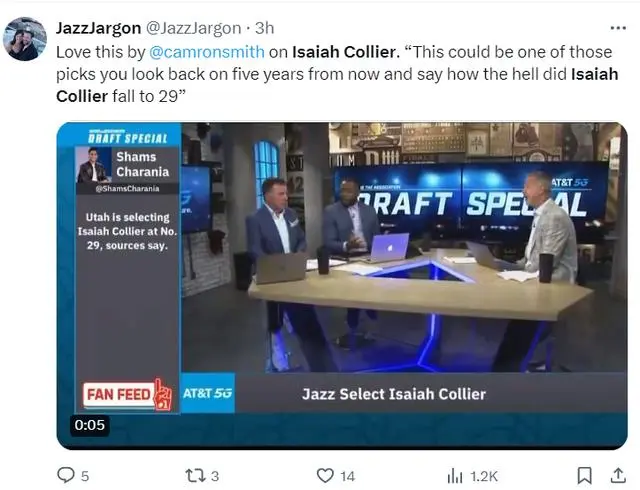Bookmark this tweet
Screen dimensions: 640x490
coord(584,476)
